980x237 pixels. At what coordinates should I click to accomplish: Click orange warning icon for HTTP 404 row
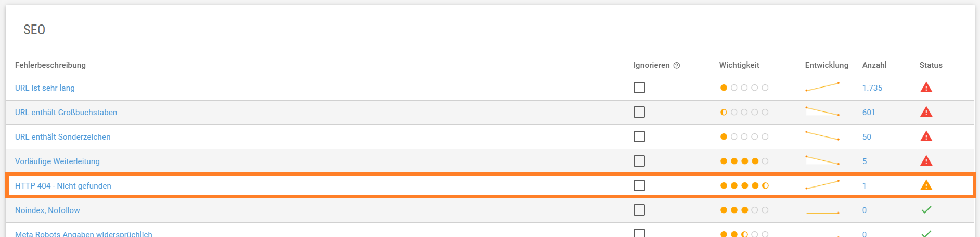926,185
